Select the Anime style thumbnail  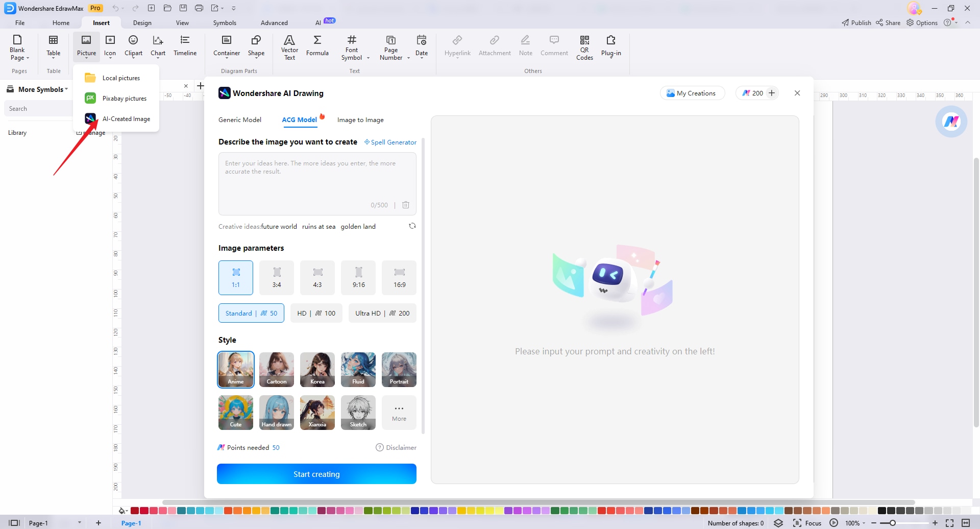coord(236,370)
